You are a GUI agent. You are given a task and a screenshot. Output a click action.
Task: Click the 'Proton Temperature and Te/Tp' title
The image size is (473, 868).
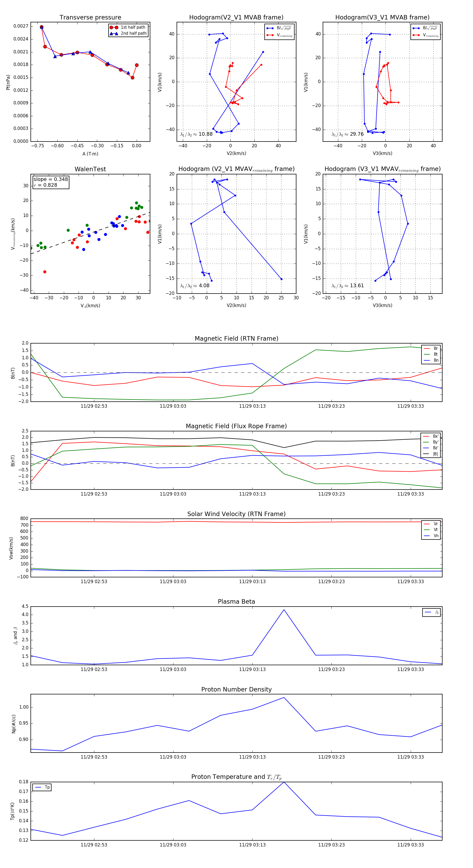(236, 777)
